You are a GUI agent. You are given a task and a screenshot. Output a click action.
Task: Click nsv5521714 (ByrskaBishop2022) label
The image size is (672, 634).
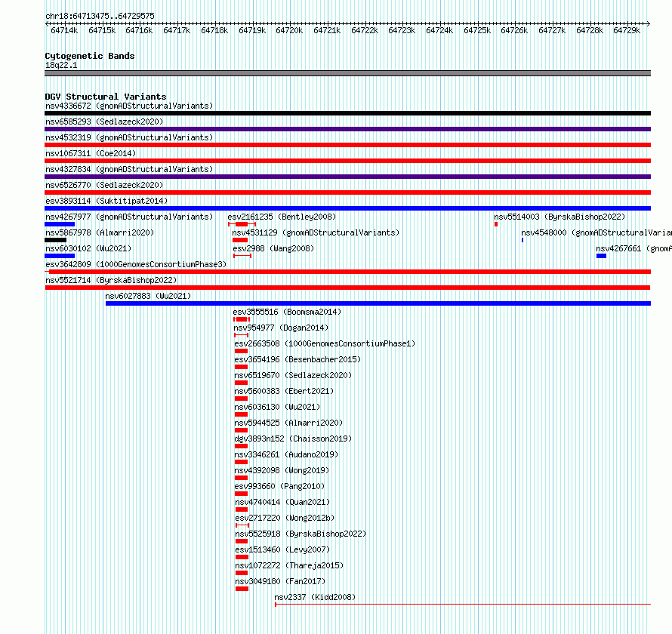coord(111,280)
